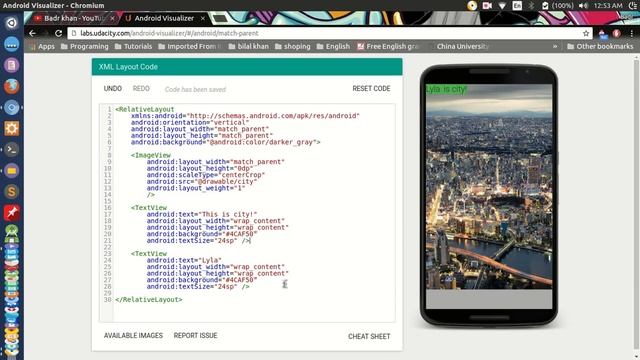Open the Apps bookmarks shortcut
Image resolution: width=640 pixels, height=360 pixels.
42,47
